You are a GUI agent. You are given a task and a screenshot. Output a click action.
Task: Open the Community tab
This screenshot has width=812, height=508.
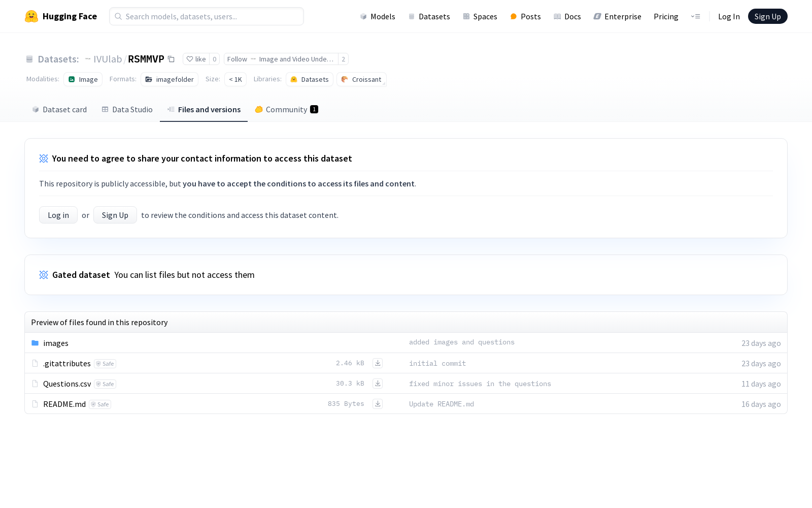[286, 110]
